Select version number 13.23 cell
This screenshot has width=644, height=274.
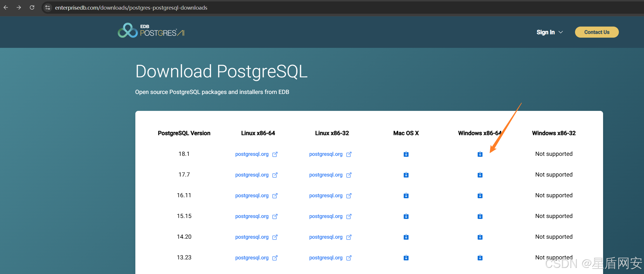[x=184, y=257]
